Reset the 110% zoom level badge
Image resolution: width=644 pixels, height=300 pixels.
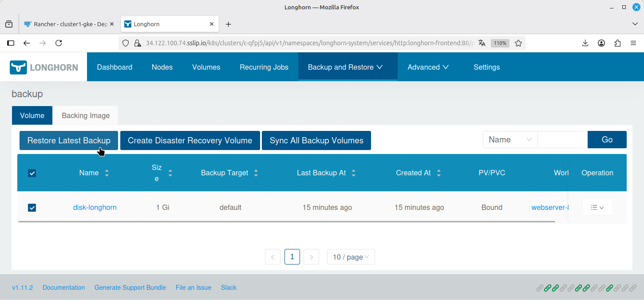pyautogui.click(x=500, y=43)
